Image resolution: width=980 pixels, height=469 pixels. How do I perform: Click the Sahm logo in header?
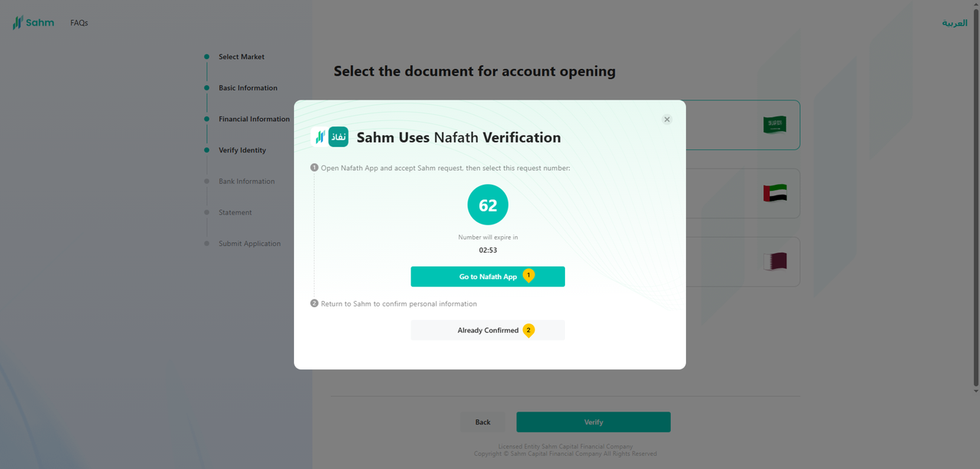(x=34, y=23)
